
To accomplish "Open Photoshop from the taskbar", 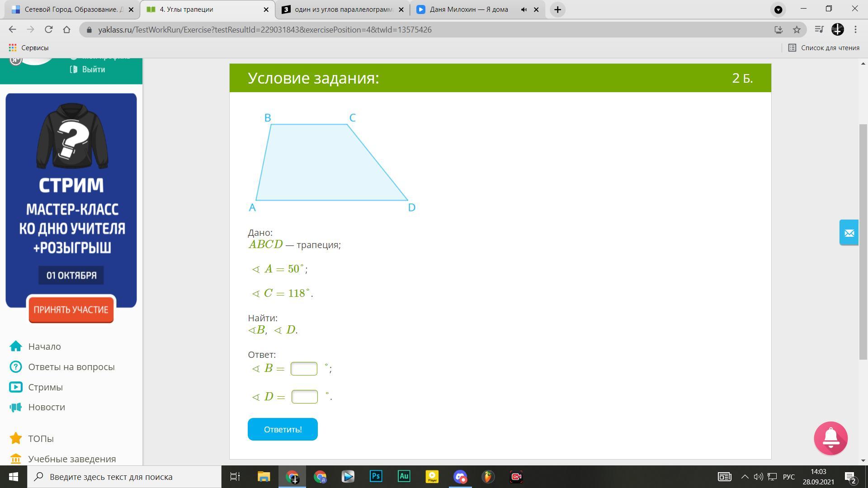I will point(376,477).
